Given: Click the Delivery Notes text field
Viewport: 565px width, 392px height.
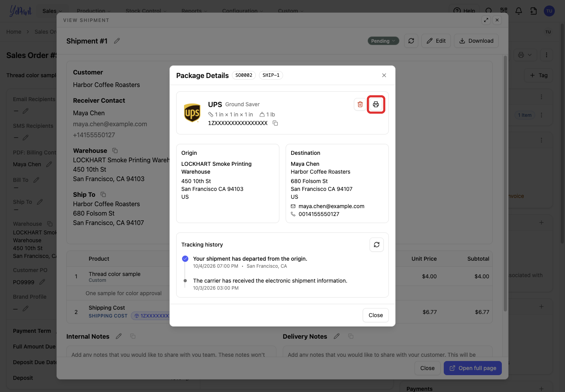Looking at the screenshot, I should click(x=388, y=352).
